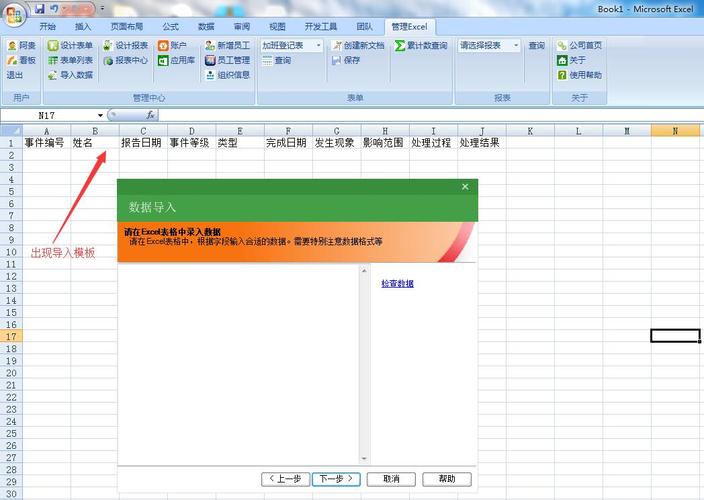The width and height of the screenshot is (704, 500).
Task: Click 查询 in the 表单 group
Action: pos(277,60)
